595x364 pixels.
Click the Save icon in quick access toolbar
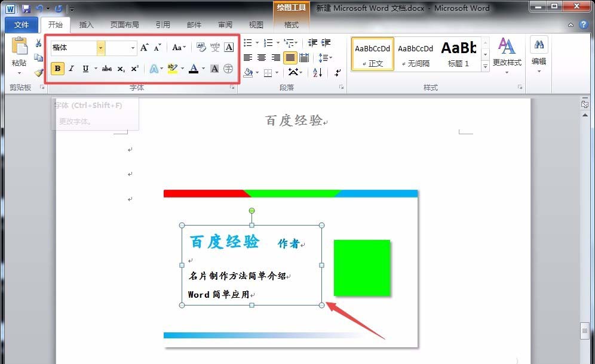pos(26,8)
